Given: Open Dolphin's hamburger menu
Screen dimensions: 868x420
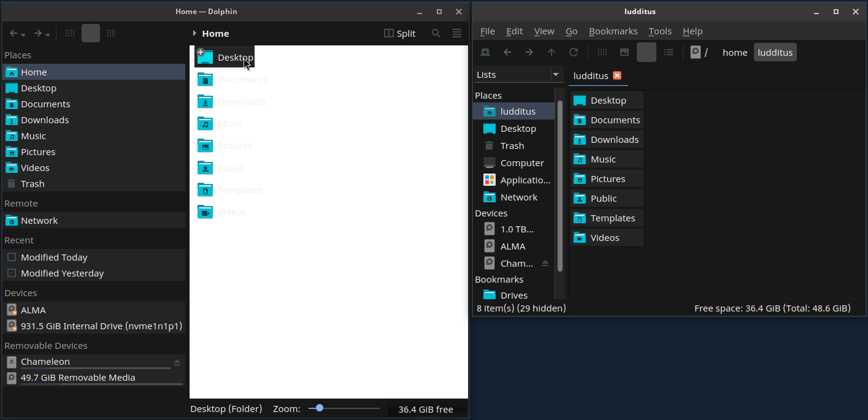Looking at the screenshot, I should (457, 34).
